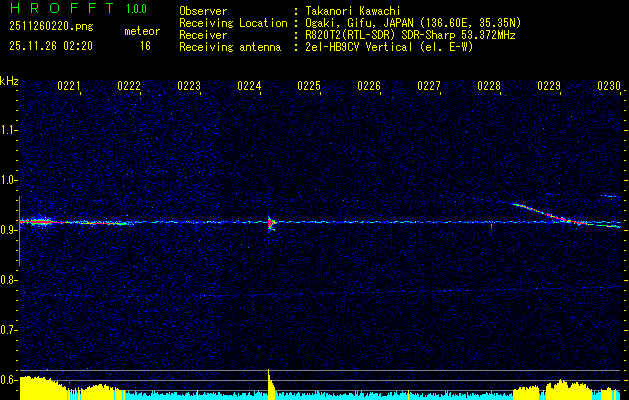The width and height of the screenshot is (629, 400).
Task: Click the tall yellow power spike at 0224
Action: tap(271, 384)
